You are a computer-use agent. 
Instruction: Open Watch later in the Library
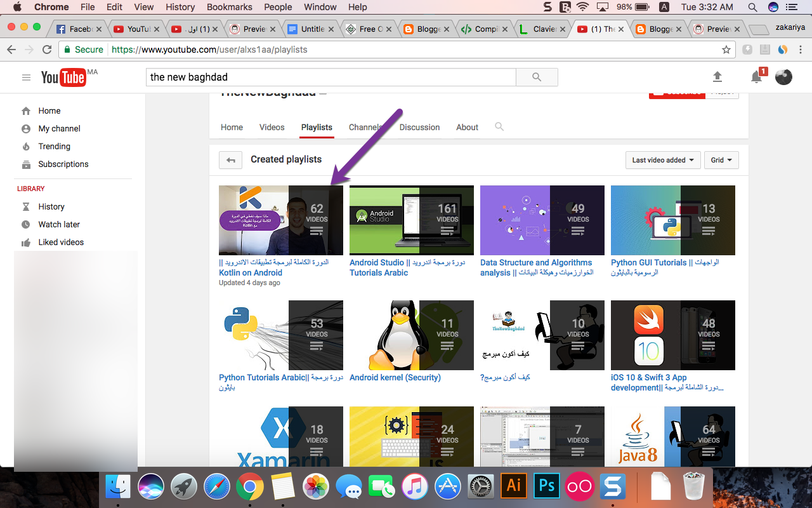[59, 224]
